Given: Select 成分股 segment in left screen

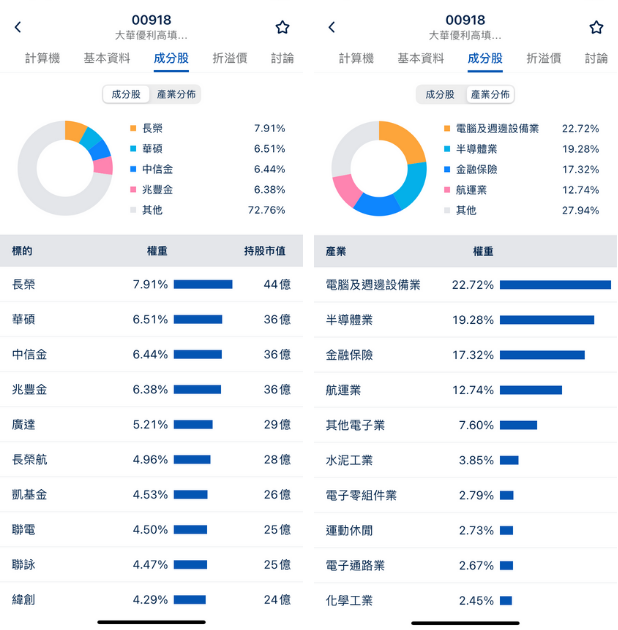Looking at the screenshot, I should pyautogui.click(x=126, y=94).
